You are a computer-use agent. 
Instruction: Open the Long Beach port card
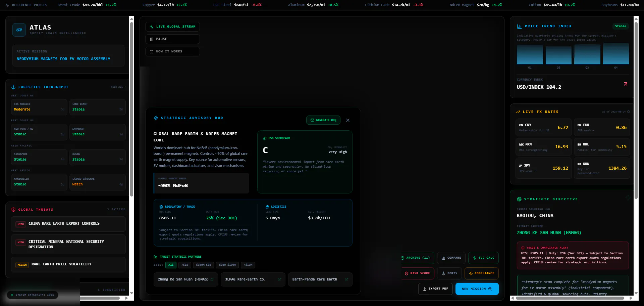98,107
